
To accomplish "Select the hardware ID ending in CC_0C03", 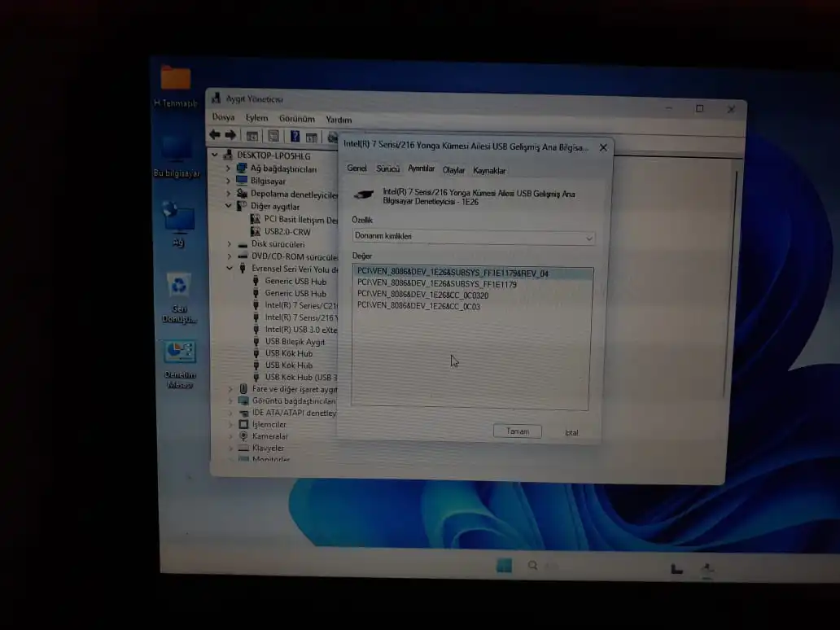I will click(418, 306).
